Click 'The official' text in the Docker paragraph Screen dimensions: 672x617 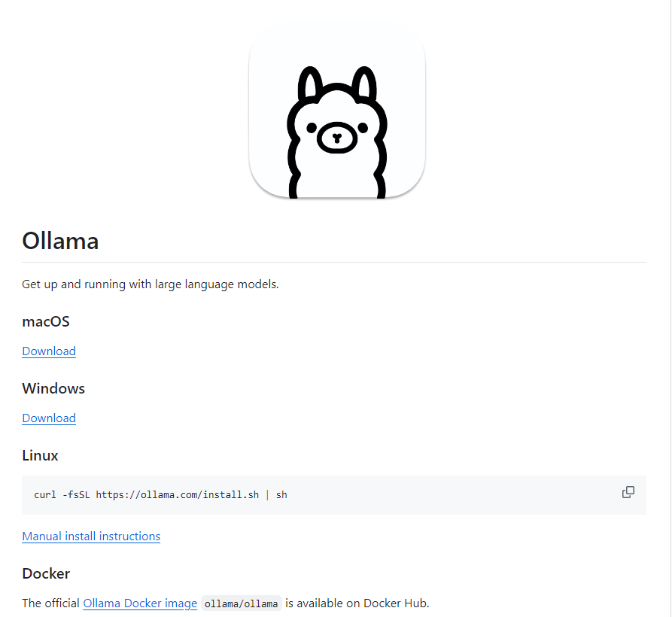(x=50, y=603)
